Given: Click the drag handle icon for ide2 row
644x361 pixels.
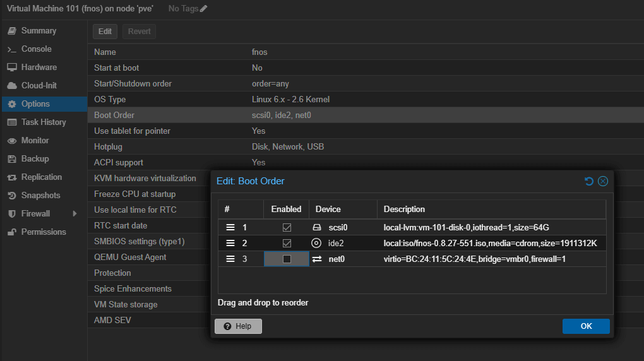Looking at the screenshot, I should pos(230,243).
